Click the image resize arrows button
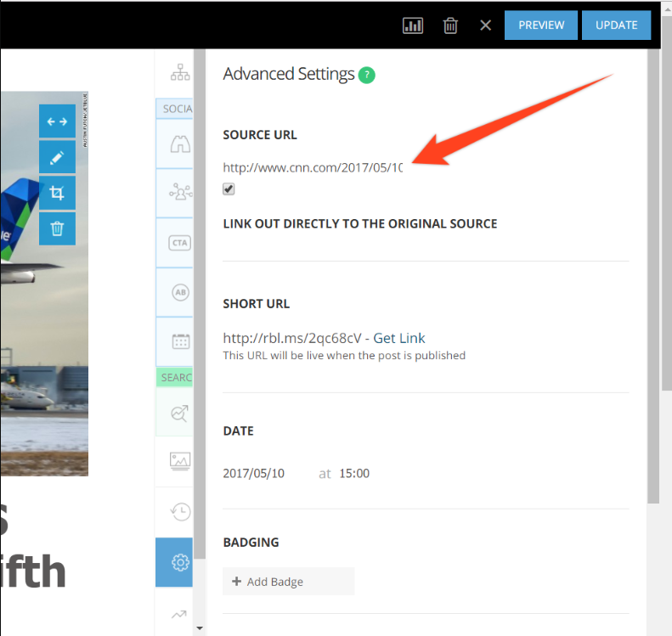The image size is (672, 636). click(57, 121)
